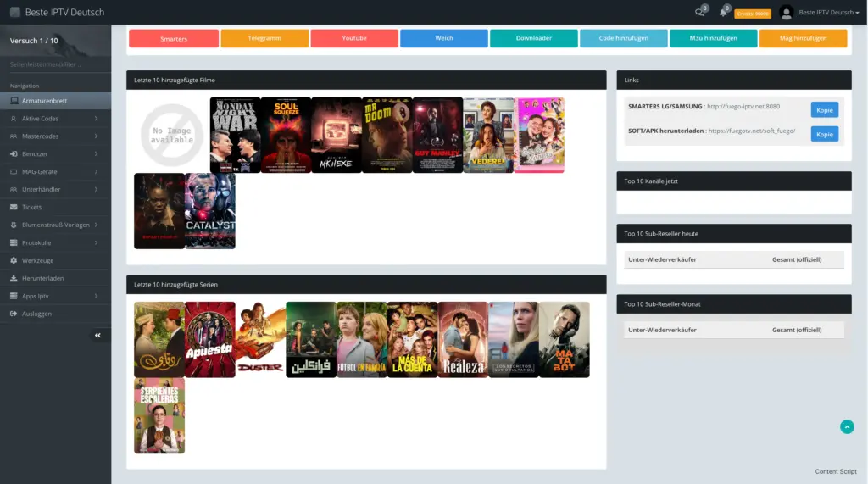Log out via Ausloggen menu item

point(55,314)
